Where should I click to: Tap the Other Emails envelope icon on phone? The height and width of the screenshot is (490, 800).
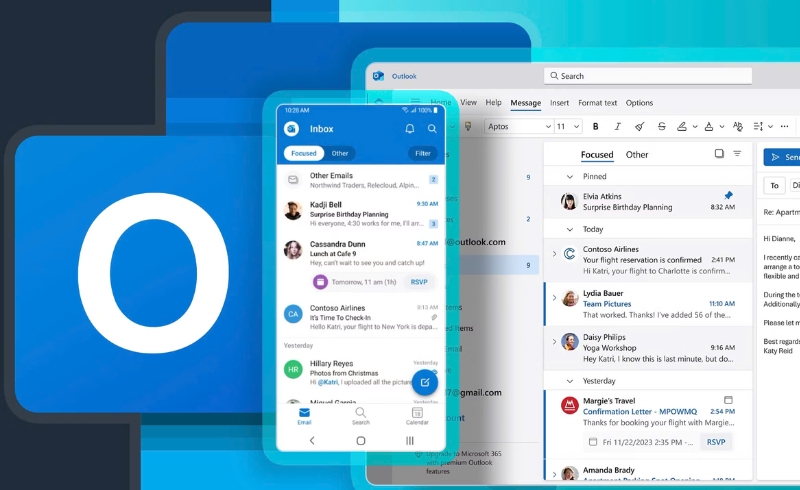(293, 180)
